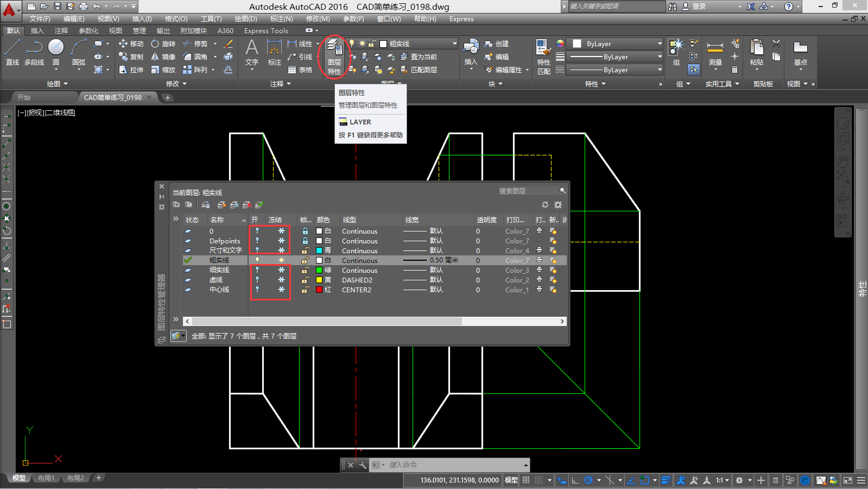The width and height of the screenshot is (868, 489).
Task: Open the 格式(O) menu
Action: pyautogui.click(x=176, y=18)
